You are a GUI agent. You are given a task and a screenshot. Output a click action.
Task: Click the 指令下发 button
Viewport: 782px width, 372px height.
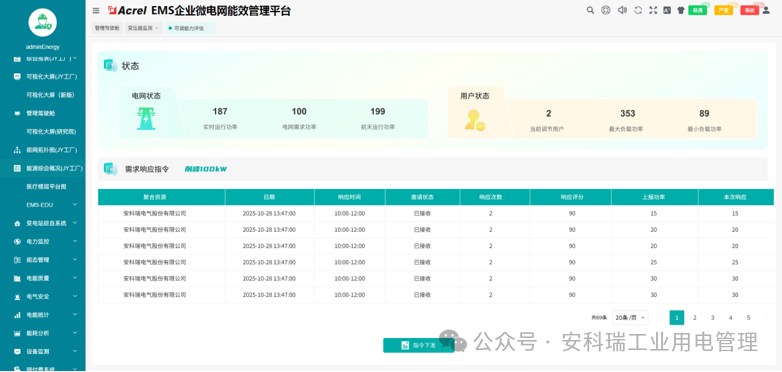pos(418,345)
